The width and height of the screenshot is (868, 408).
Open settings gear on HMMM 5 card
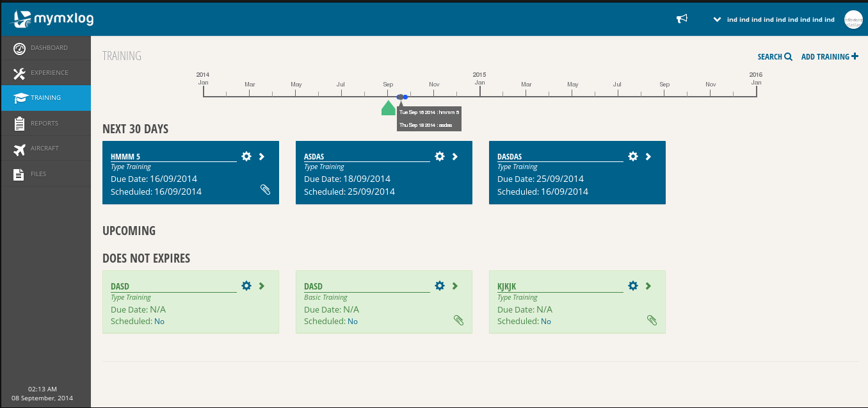coord(246,156)
